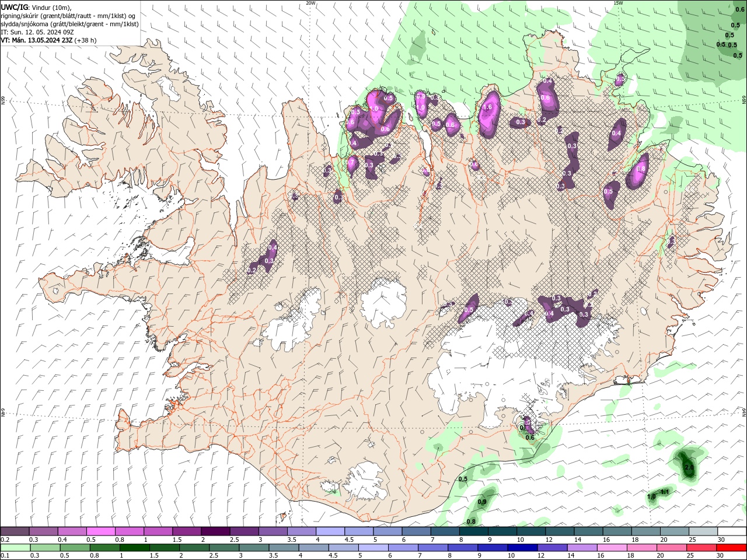Click the light lavender 4 swatch in snow scale
Image resolution: width=747 pixels, height=560 pixels.
click(x=330, y=531)
